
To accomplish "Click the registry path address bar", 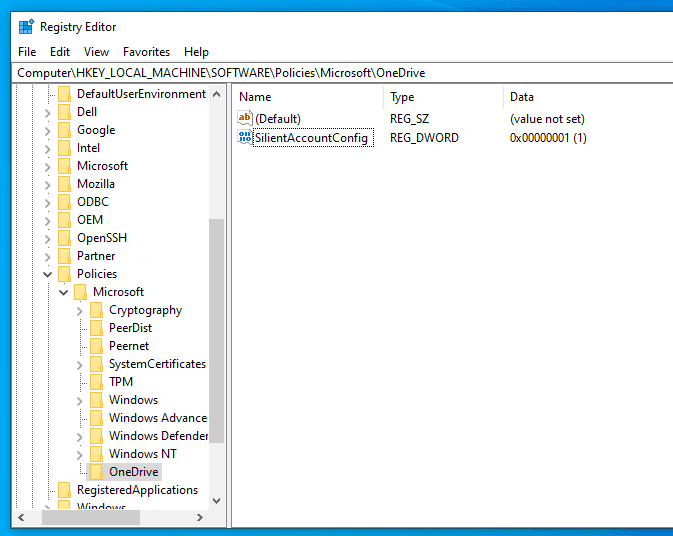I will 342,73.
